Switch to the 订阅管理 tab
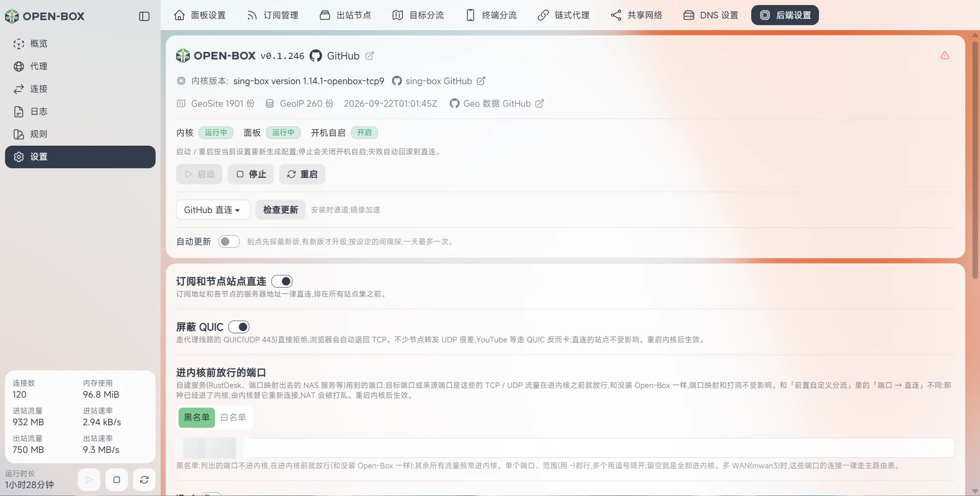Viewport: 980px width, 496px height. (273, 15)
